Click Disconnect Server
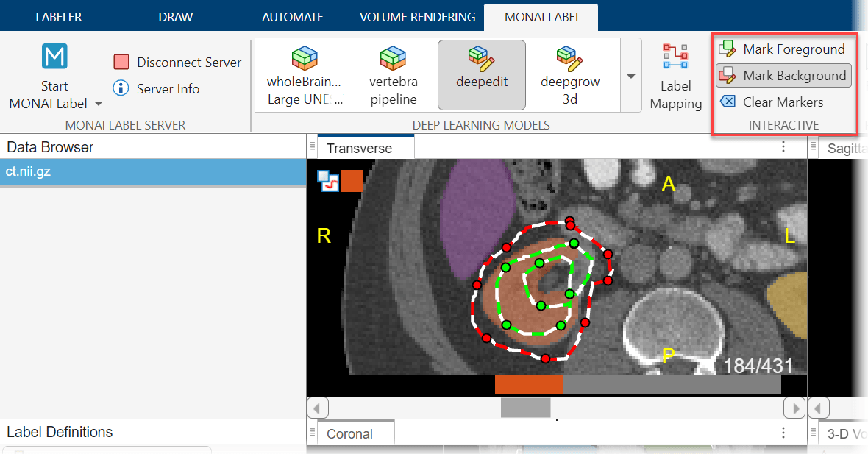 tap(177, 63)
